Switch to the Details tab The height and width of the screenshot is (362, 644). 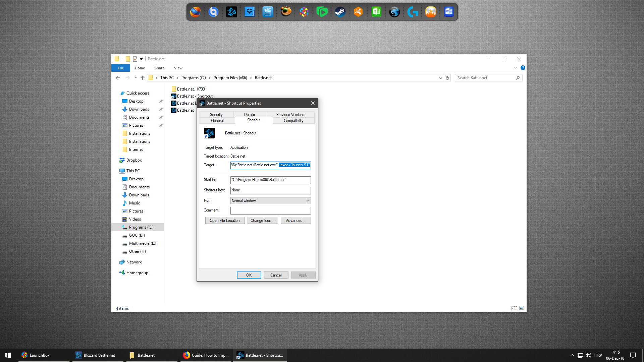pyautogui.click(x=249, y=115)
